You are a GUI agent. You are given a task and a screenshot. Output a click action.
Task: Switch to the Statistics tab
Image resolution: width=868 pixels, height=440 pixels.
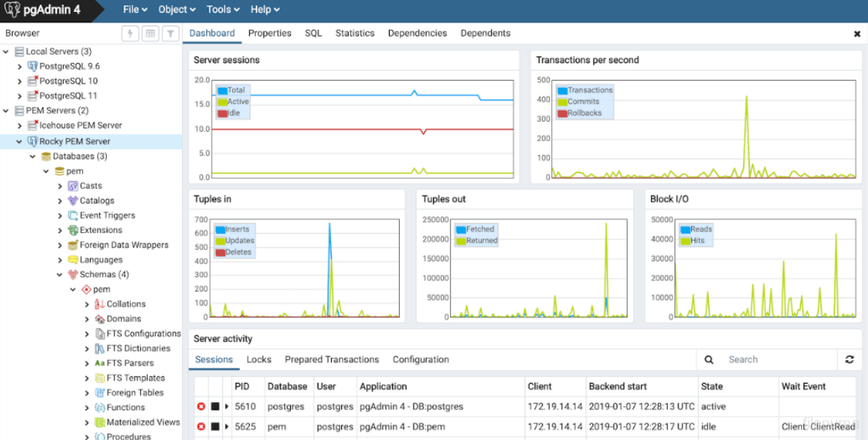(x=355, y=33)
